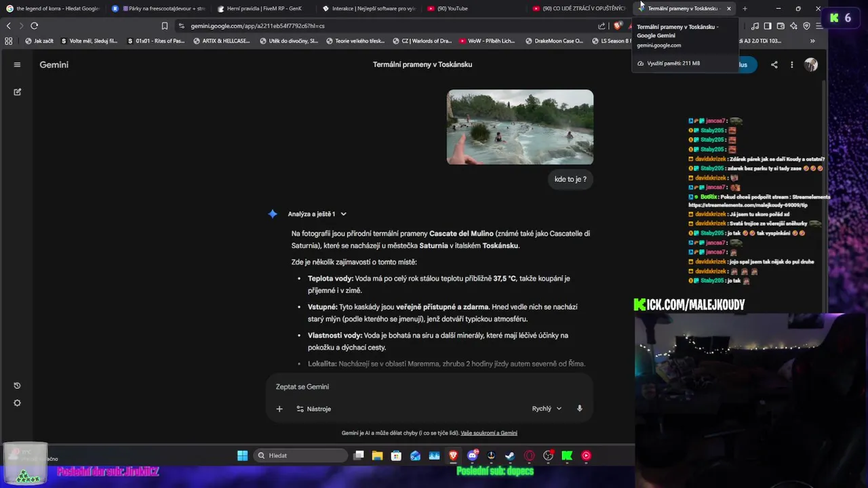
Task: Open the 'Jak začít' bookmark
Action: [x=39, y=41]
